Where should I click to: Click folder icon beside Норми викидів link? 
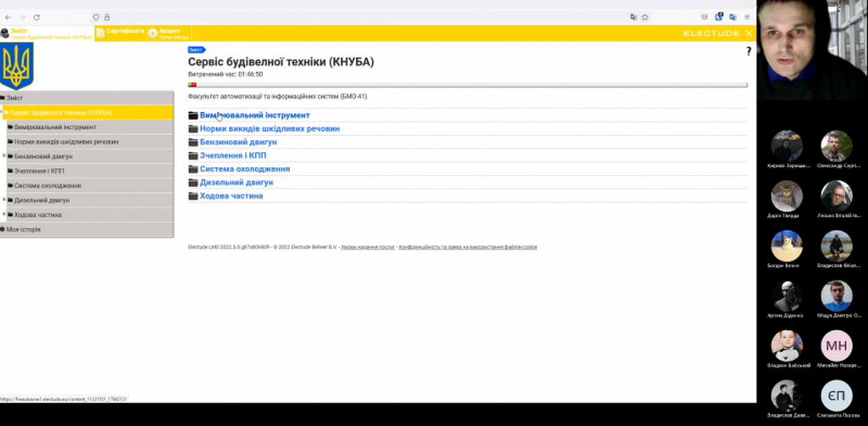[192, 128]
